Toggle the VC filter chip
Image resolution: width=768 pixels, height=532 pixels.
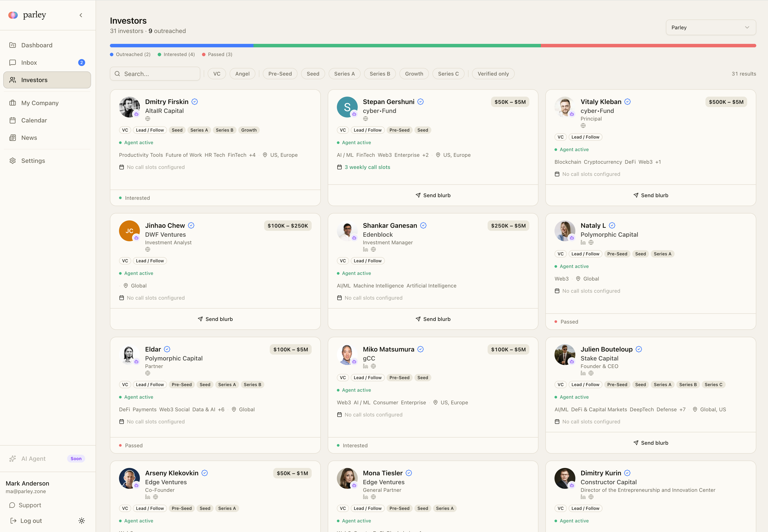(x=217, y=74)
